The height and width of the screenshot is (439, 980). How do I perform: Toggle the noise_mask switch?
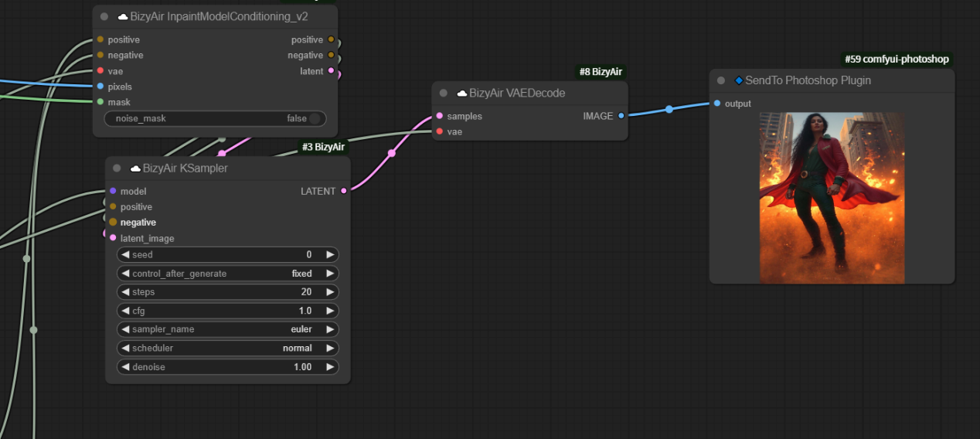coord(314,118)
